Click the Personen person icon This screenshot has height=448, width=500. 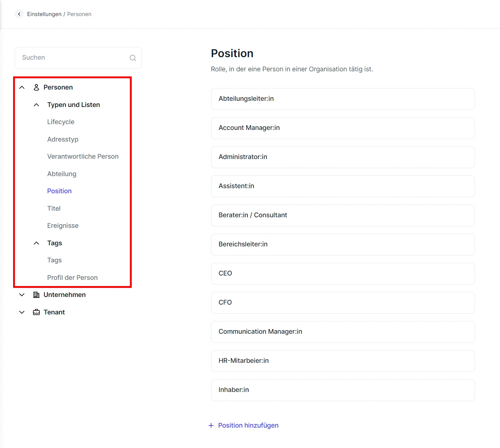click(x=36, y=87)
